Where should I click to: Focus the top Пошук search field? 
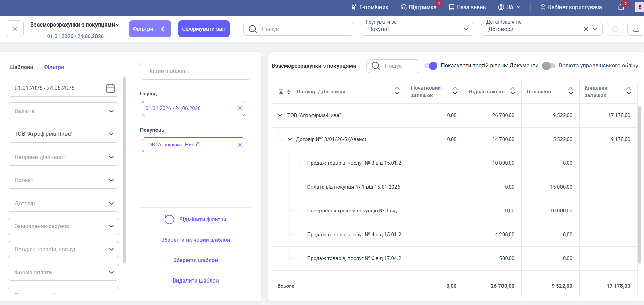tap(299, 29)
